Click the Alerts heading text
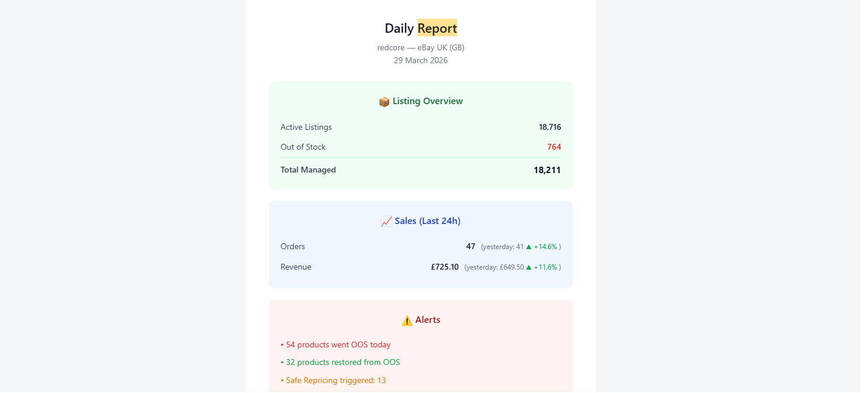The image size is (868, 393). (428, 320)
